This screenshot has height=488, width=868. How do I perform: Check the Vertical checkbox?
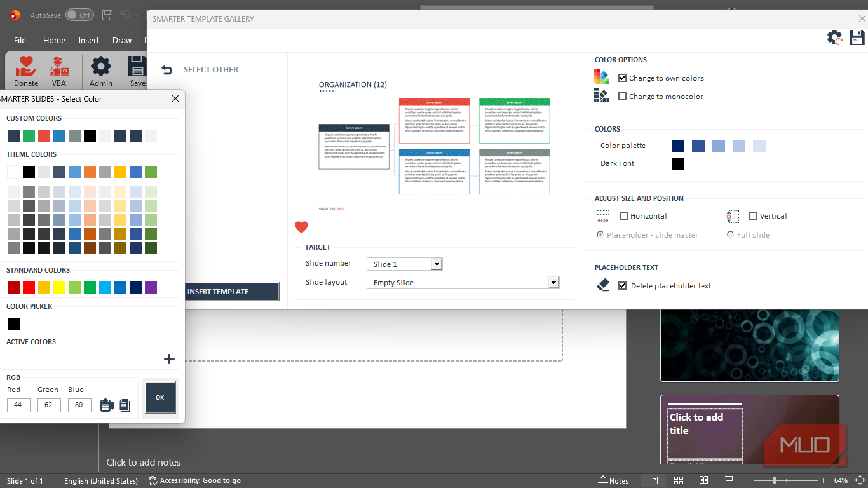point(753,216)
